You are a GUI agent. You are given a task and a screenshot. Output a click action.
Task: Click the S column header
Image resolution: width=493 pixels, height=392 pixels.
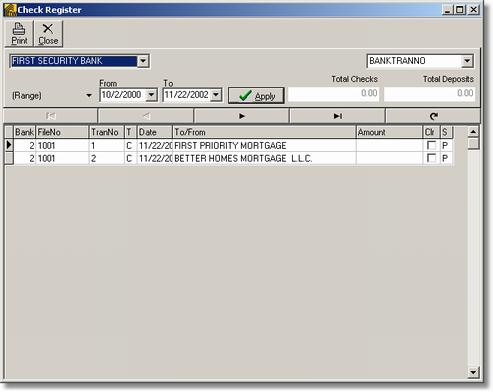coord(446,132)
